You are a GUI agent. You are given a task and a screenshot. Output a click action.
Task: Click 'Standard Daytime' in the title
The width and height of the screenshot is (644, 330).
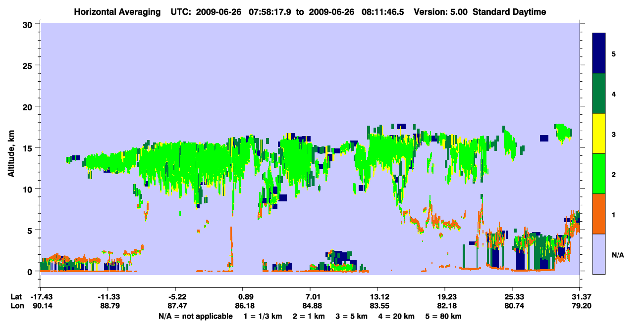[x=509, y=12]
